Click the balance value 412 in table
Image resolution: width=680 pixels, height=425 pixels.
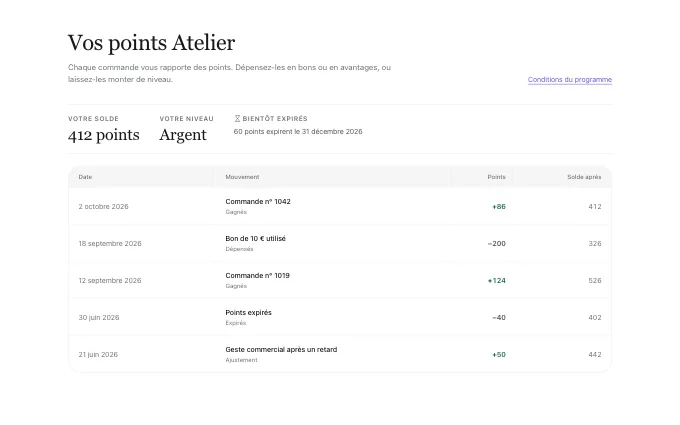[x=595, y=207]
